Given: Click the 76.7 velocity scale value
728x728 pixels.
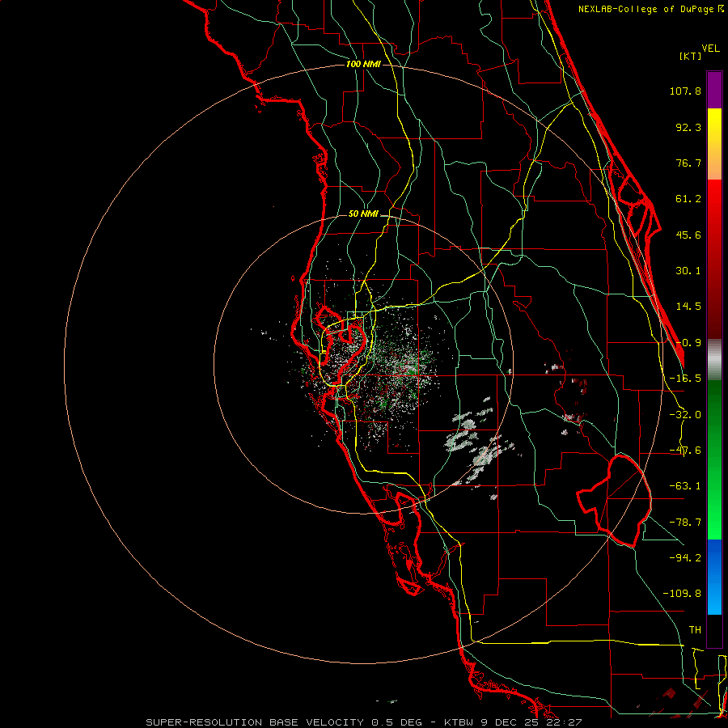Looking at the screenshot, I should pos(688,163).
